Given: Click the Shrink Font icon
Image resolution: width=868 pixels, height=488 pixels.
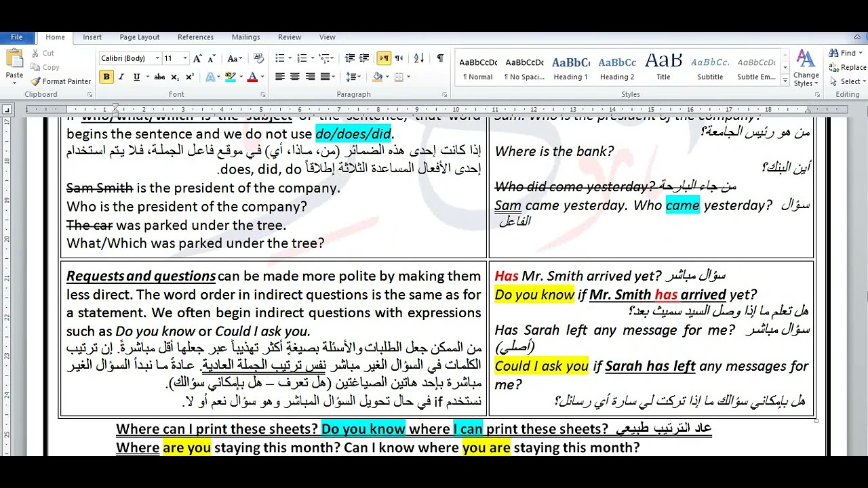Looking at the screenshot, I should [x=212, y=58].
